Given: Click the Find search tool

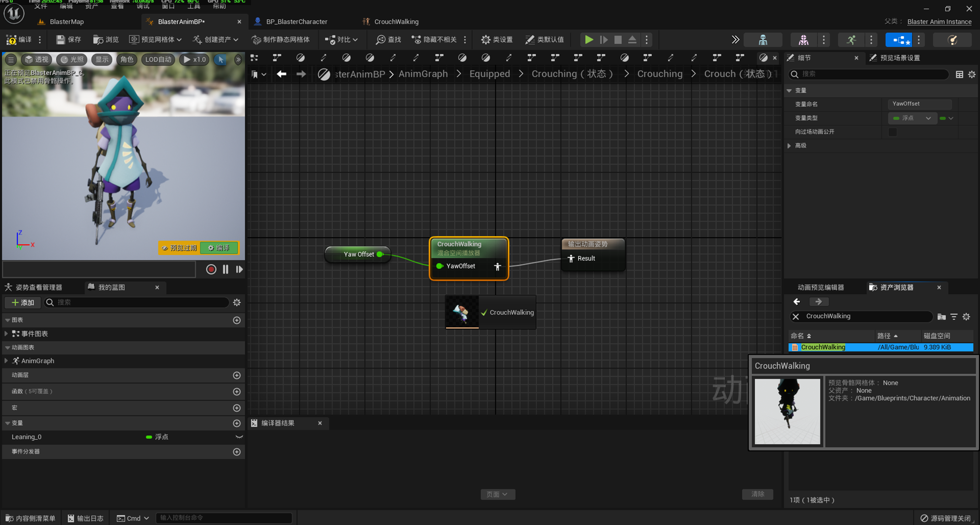Looking at the screenshot, I should coord(389,40).
